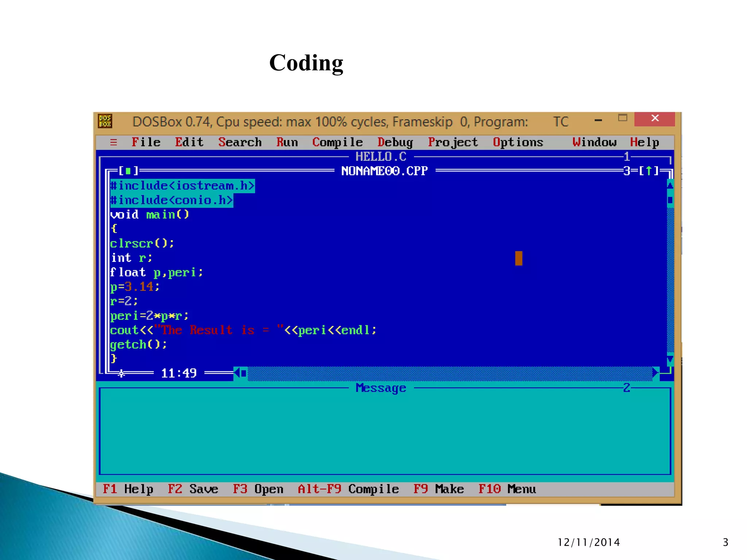This screenshot has height=560, width=747.
Task: Open the Run menu
Action: pos(287,142)
